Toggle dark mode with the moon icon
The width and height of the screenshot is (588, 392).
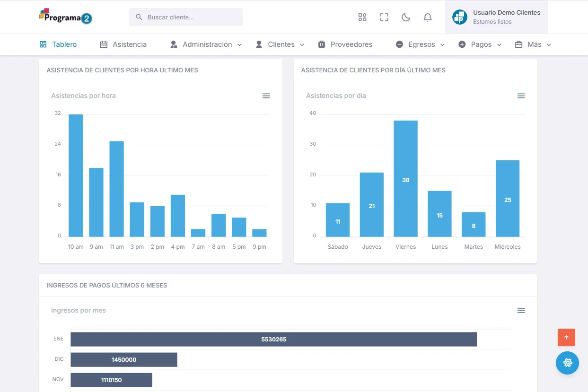406,17
